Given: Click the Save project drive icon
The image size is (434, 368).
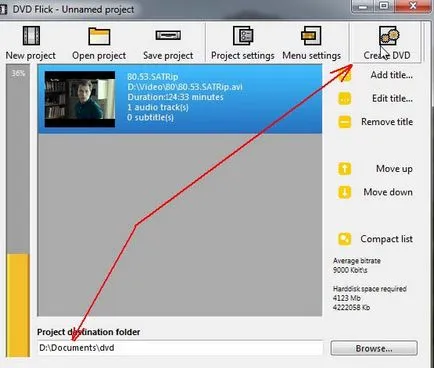Looking at the screenshot, I should click(x=168, y=35).
